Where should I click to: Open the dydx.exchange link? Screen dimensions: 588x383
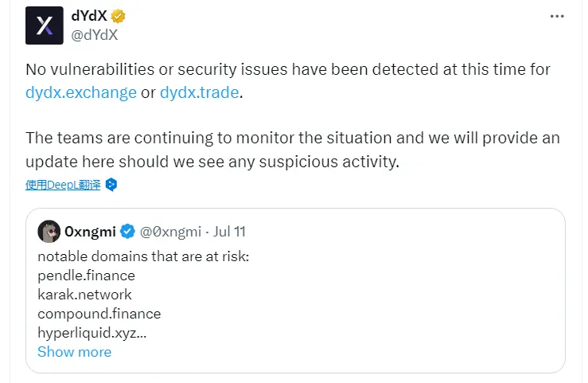click(81, 92)
